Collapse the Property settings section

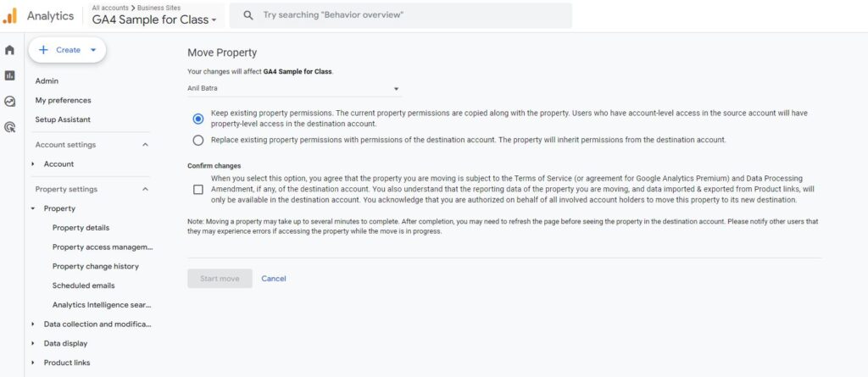[145, 190]
